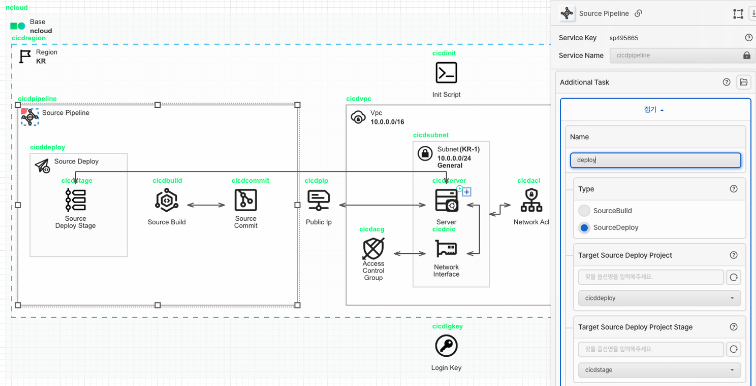Click the Additional Task help icon
Screen dimensions: 756x386
(x=727, y=82)
